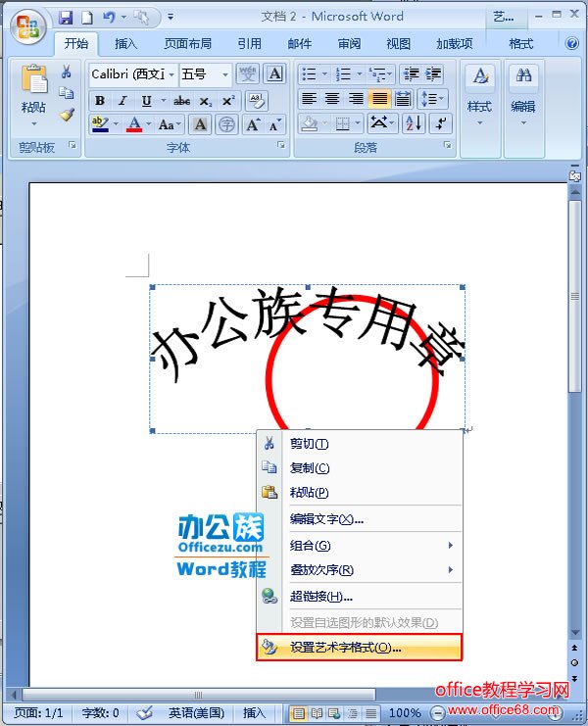Create a new blank document from the quick access toolbar
Viewport: 588px width, 726px height.
[87, 18]
